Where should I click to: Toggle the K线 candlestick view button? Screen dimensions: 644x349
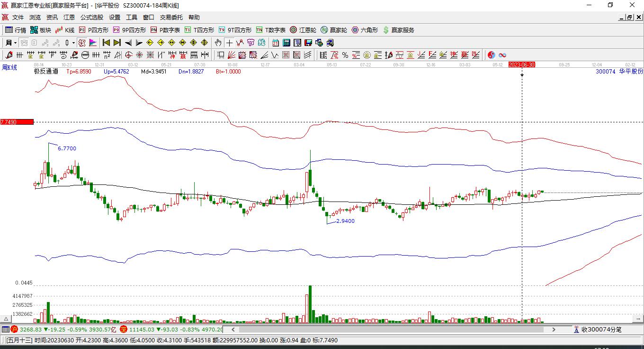(65, 30)
